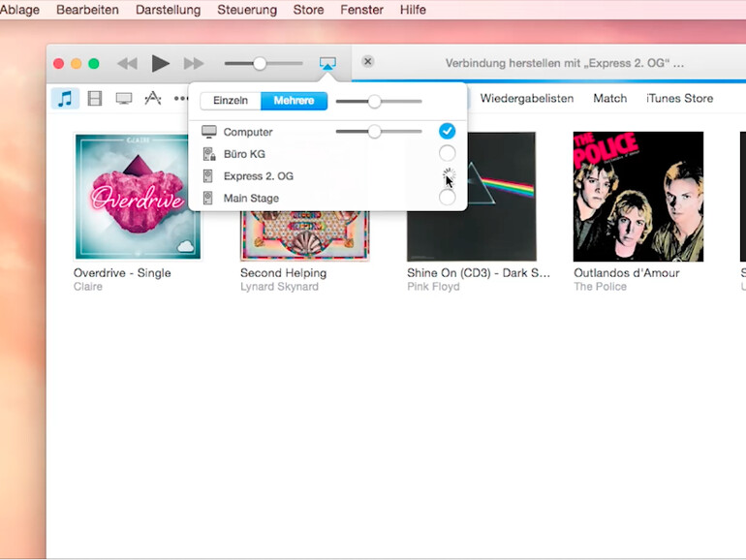Go to the iTunes Store

[x=679, y=98]
